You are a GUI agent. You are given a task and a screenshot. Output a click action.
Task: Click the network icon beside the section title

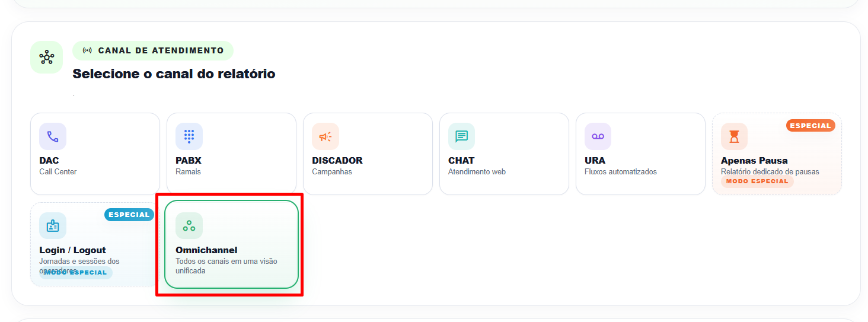(46, 58)
